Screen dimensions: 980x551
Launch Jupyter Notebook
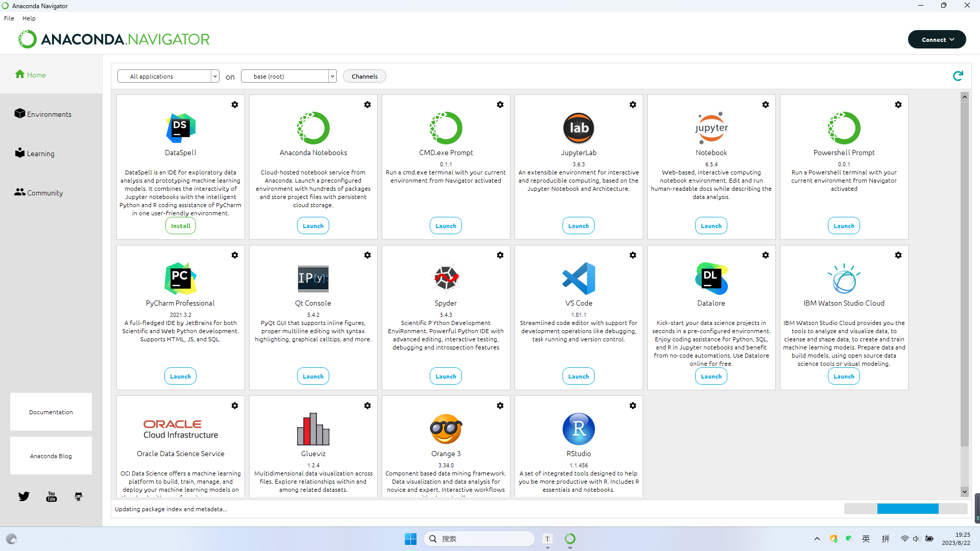point(712,226)
